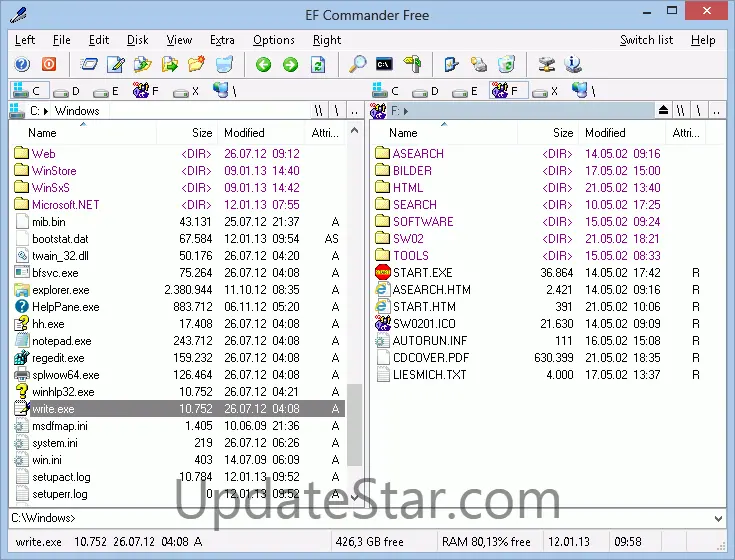Open the command prompt toolbar icon

pyautogui.click(x=384, y=64)
